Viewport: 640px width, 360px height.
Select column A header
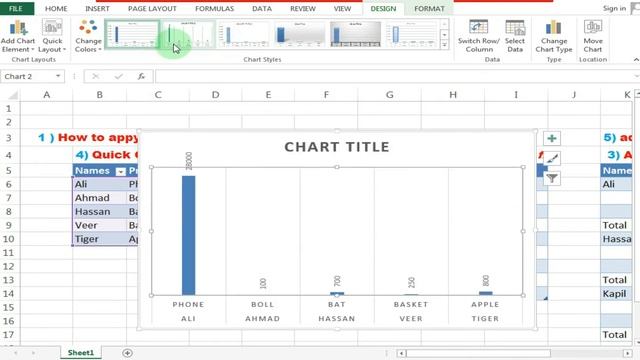point(47,95)
